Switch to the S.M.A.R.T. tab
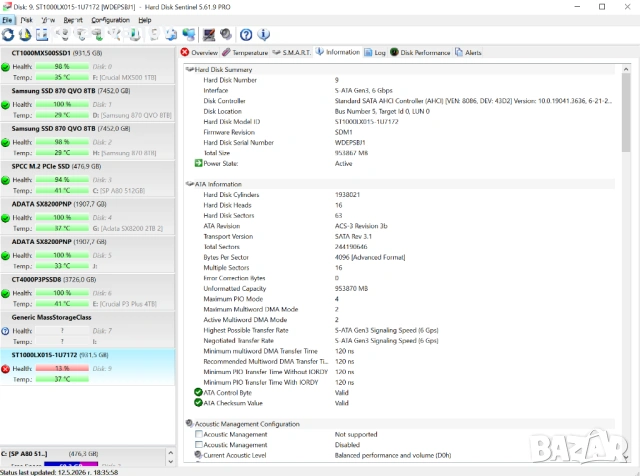The width and height of the screenshot is (640, 476). pos(291,53)
